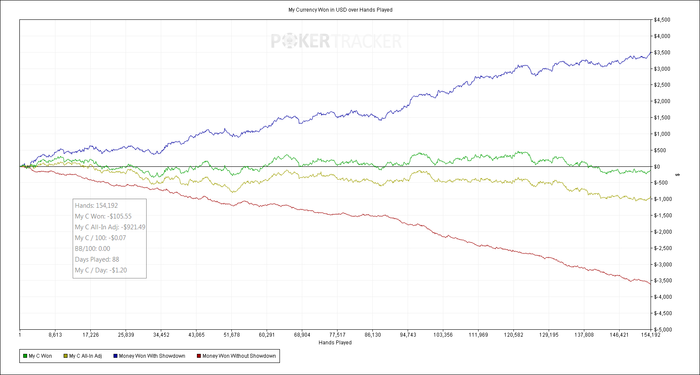Click the y-axis label '$-1,000'

[x=662, y=199]
